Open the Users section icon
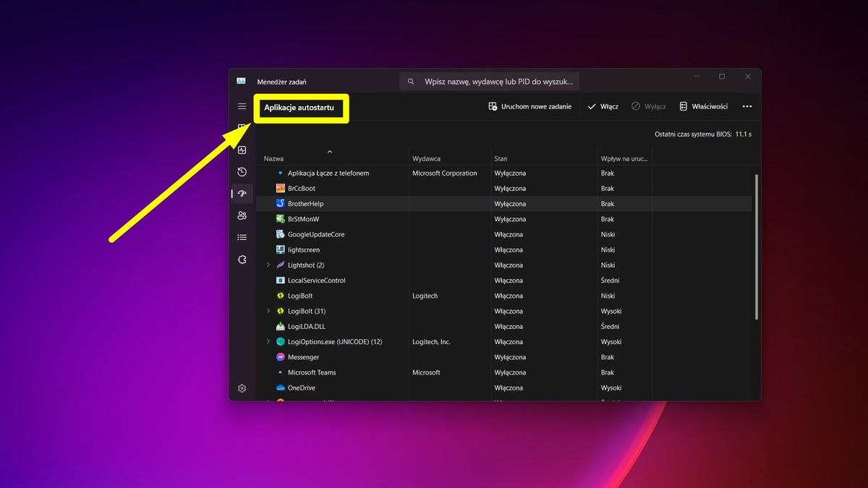This screenshot has width=868, height=488. [242, 215]
